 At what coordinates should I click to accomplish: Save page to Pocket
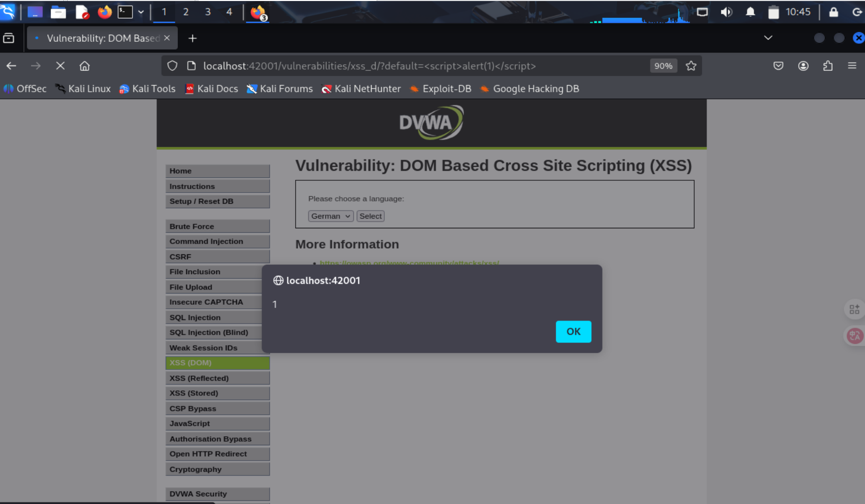(x=778, y=66)
